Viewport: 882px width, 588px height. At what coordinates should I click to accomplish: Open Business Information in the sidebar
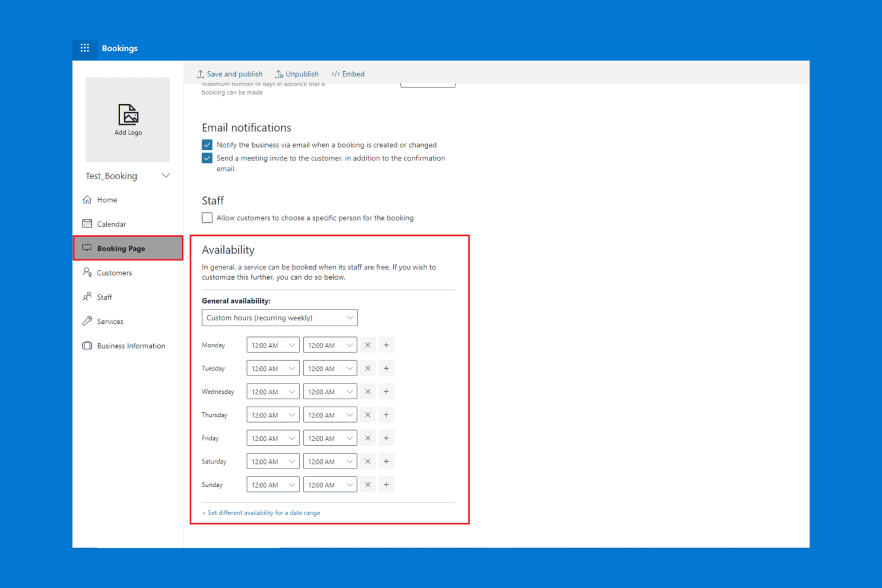[127, 346]
